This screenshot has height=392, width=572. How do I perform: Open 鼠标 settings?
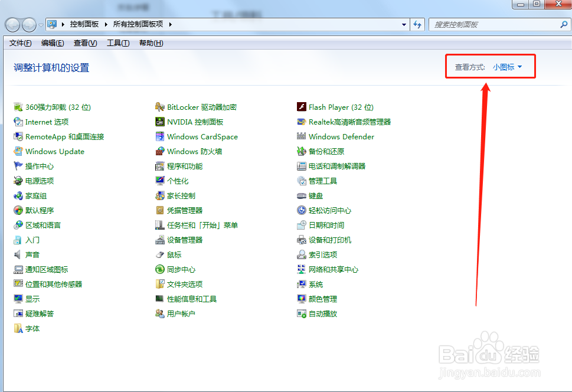click(175, 254)
